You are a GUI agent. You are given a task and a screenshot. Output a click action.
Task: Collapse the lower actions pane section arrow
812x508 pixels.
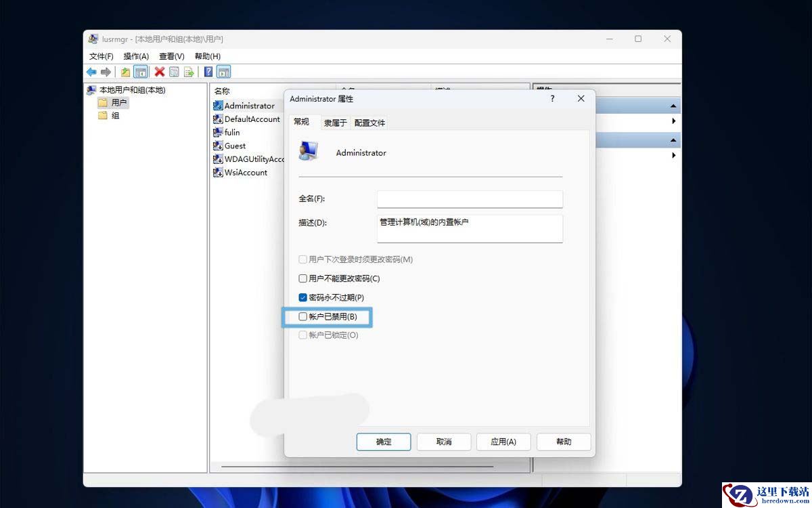[673, 140]
